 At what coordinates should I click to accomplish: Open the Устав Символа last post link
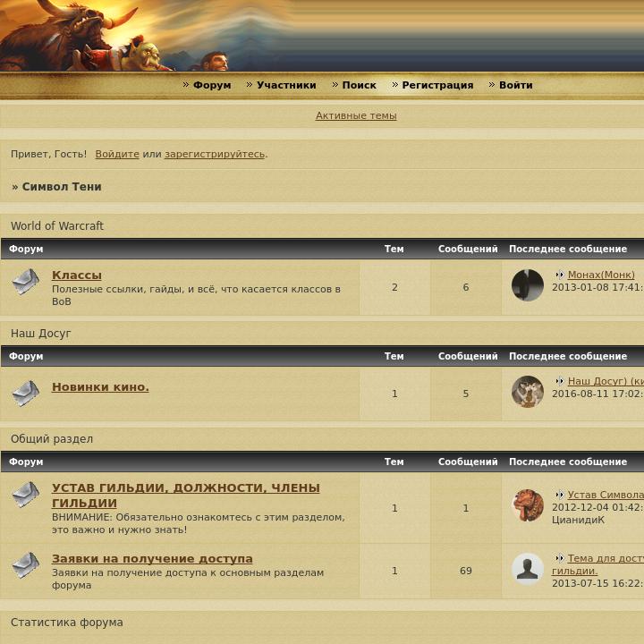(606, 495)
